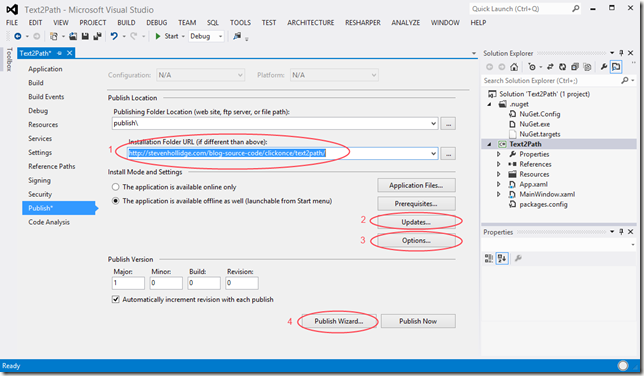Open the Publishing Folder Location dropdown

coord(434,123)
